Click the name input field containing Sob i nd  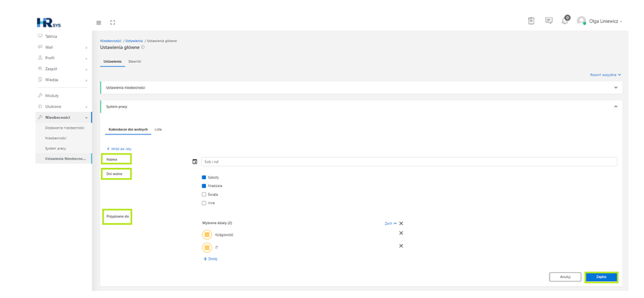[x=409, y=162]
